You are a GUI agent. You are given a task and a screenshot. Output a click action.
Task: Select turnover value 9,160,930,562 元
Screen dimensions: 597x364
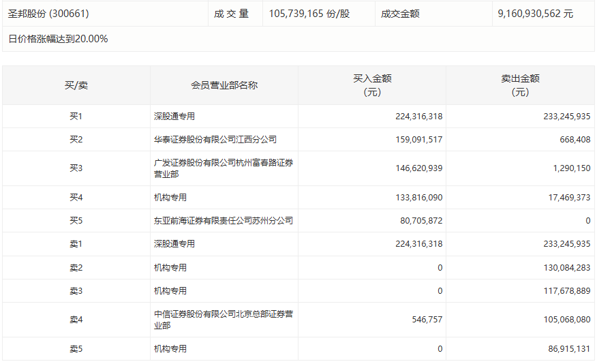coord(535,14)
